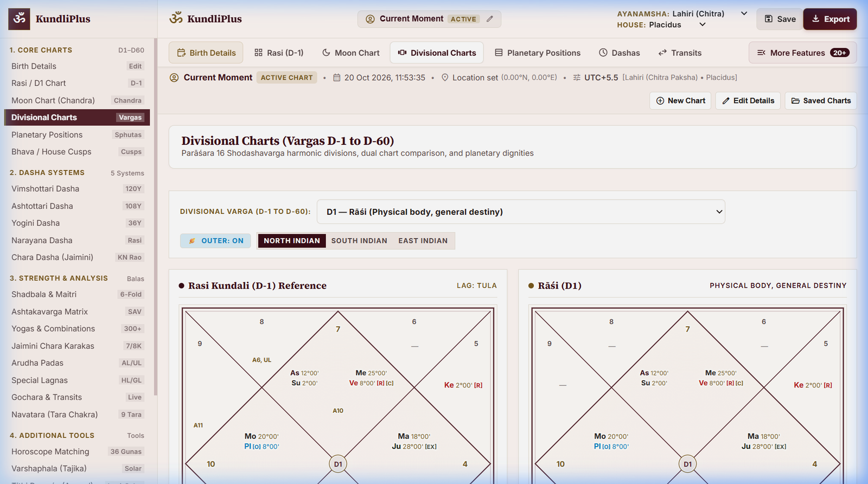
Task: Open Saved Charts
Action: point(821,101)
